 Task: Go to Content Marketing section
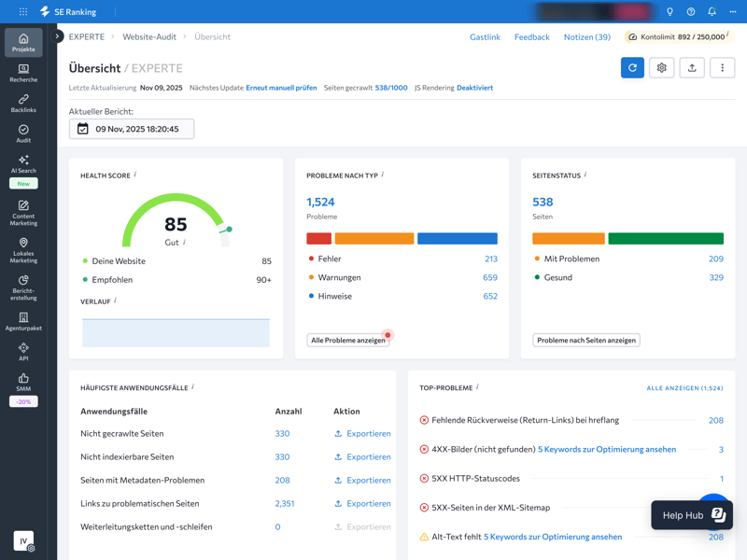point(23,213)
